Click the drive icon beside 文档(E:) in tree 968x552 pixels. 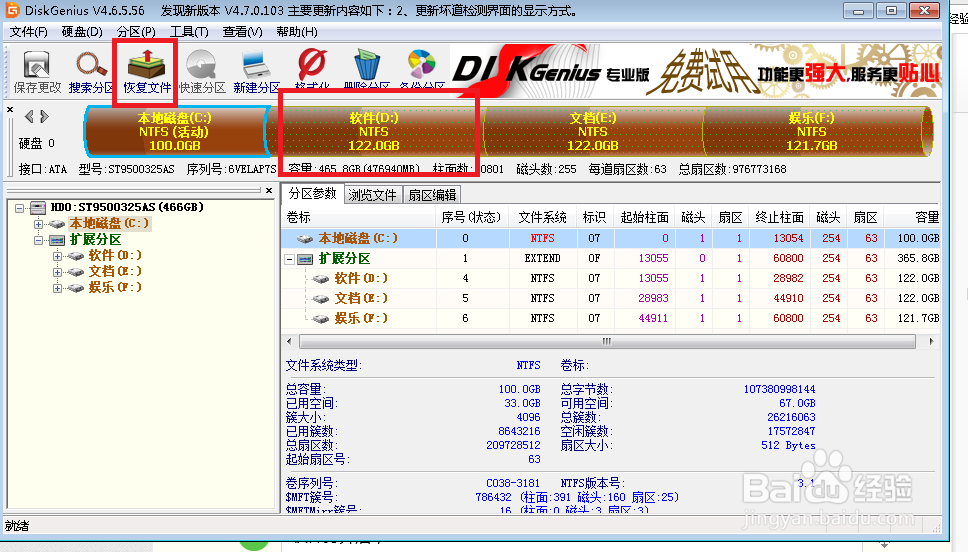click(76, 272)
